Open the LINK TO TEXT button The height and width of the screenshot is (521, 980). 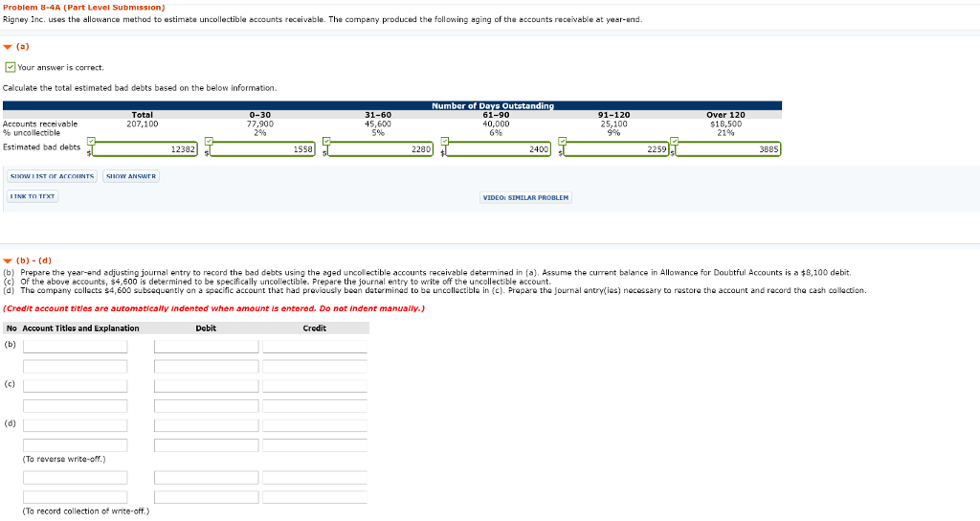[33, 196]
